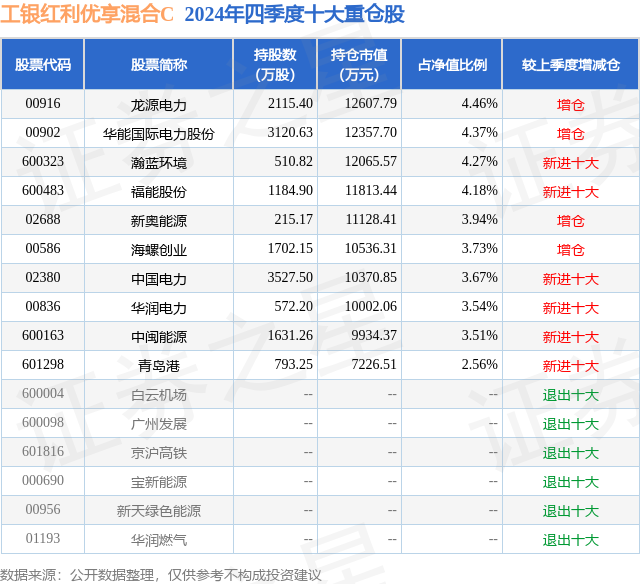Click the 股票代码 column header
Screen dimensions: 640x584
[43, 64]
